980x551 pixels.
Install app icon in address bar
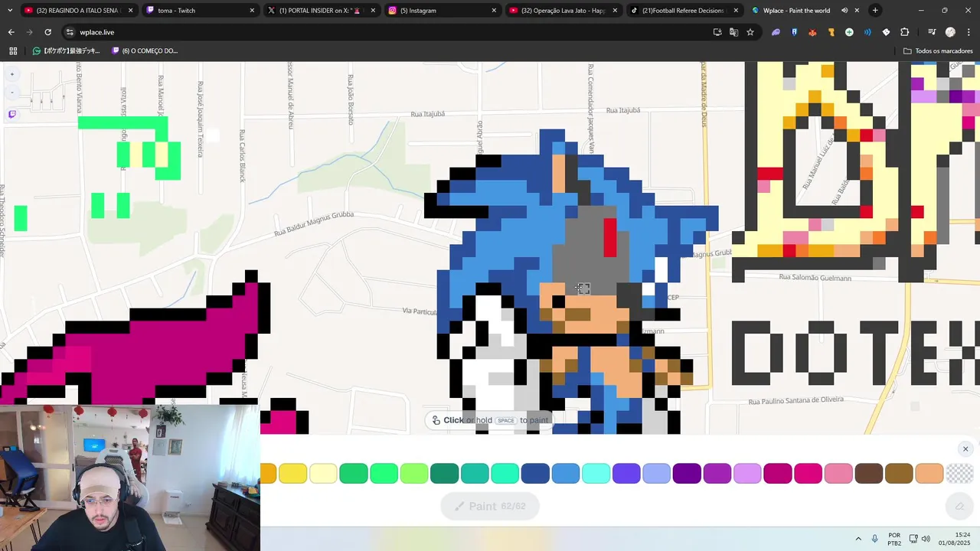click(717, 32)
